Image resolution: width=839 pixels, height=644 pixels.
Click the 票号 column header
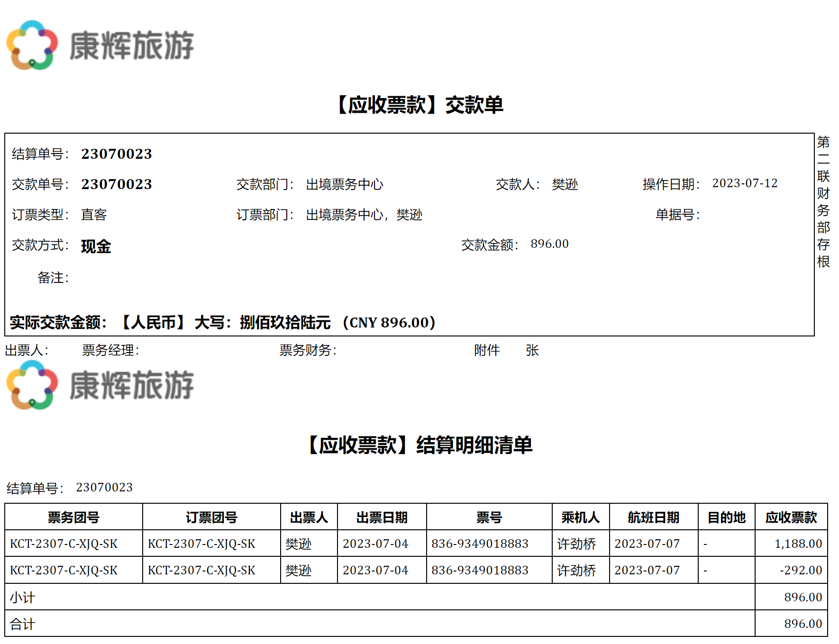[489, 517]
